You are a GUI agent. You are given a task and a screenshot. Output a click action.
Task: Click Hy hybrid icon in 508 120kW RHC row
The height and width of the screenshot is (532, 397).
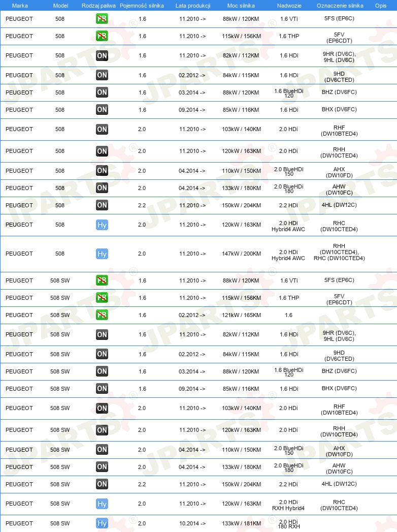tap(102, 225)
